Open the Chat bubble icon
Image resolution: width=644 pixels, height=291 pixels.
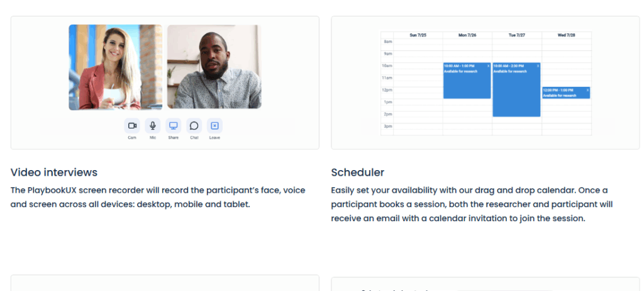[194, 126]
